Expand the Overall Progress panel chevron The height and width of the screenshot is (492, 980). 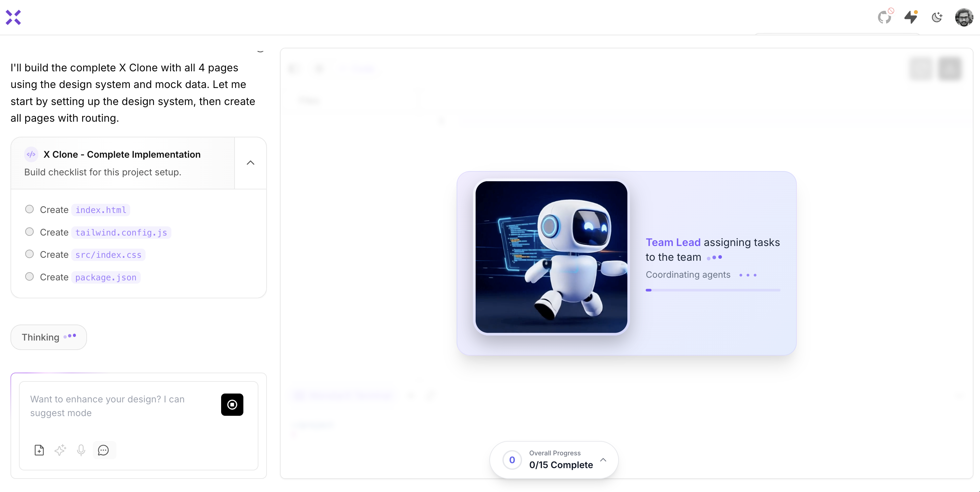pyautogui.click(x=603, y=460)
